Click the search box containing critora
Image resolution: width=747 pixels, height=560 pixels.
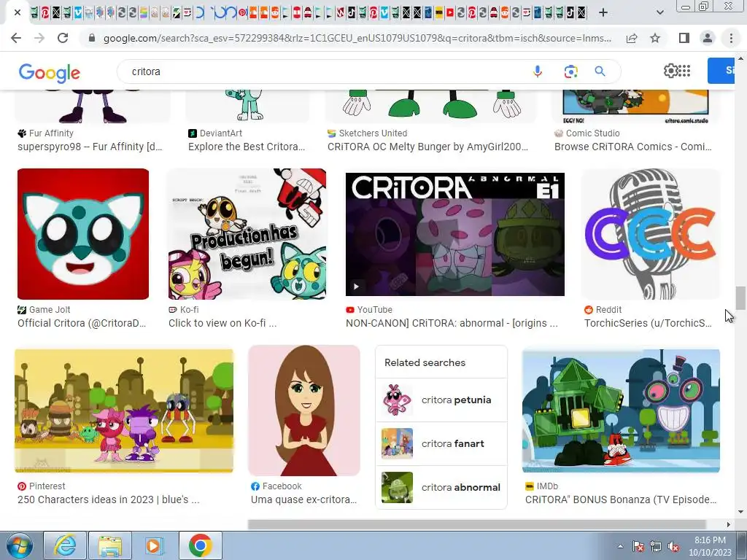click(x=324, y=71)
